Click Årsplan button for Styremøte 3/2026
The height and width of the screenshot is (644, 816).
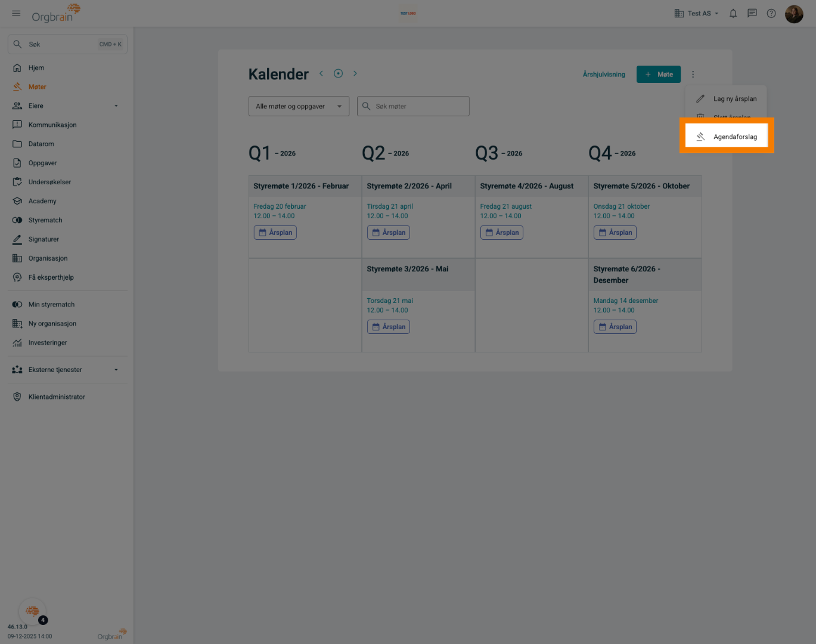pyautogui.click(x=389, y=327)
